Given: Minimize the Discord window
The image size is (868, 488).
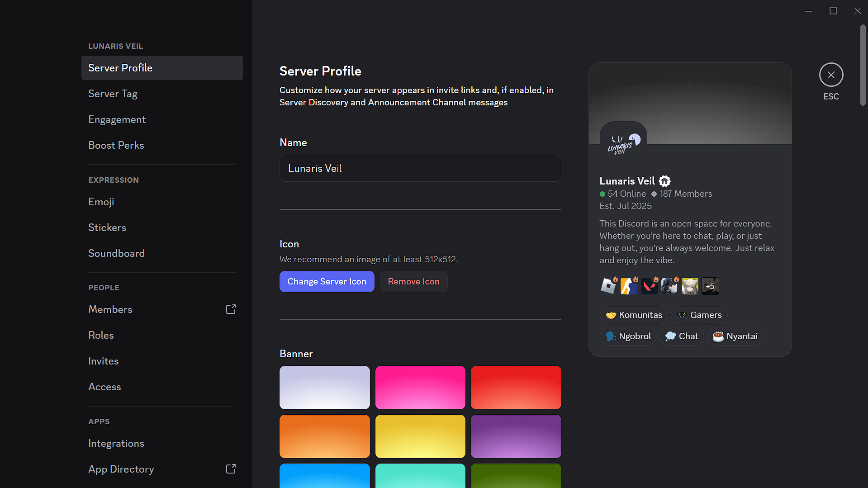Looking at the screenshot, I should point(809,11).
